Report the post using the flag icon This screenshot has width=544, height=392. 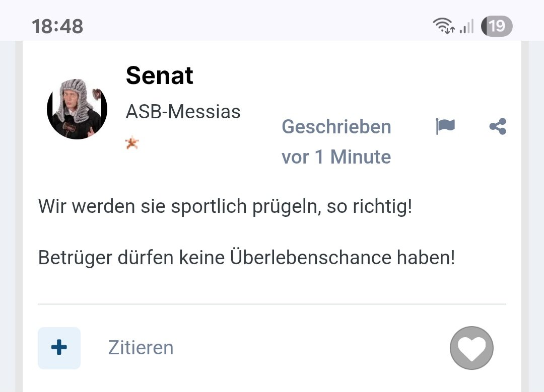pyautogui.click(x=445, y=126)
